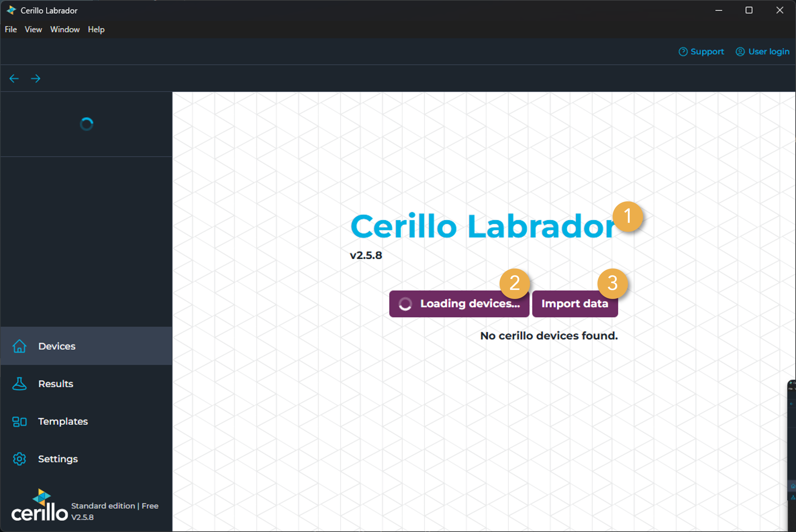The width and height of the screenshot is (796, 532).
Task: Open the Window menu
Action: point(65,30)
